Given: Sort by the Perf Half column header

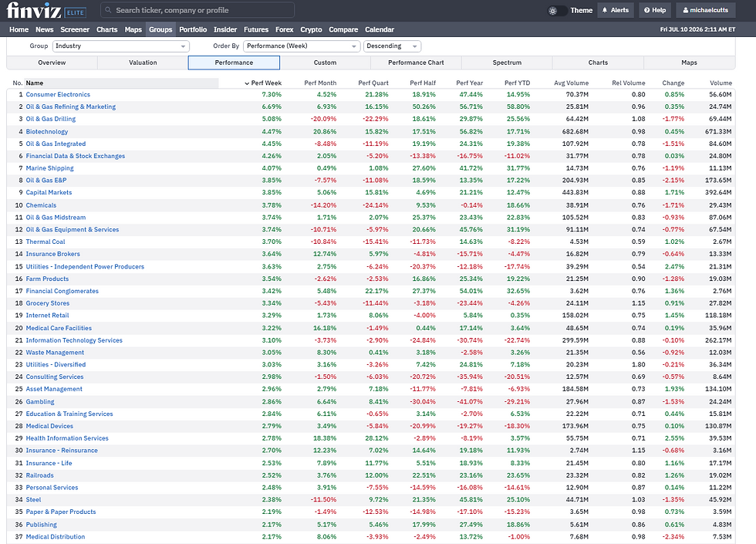Looking at the screenshot, I should tap(423, 83).
